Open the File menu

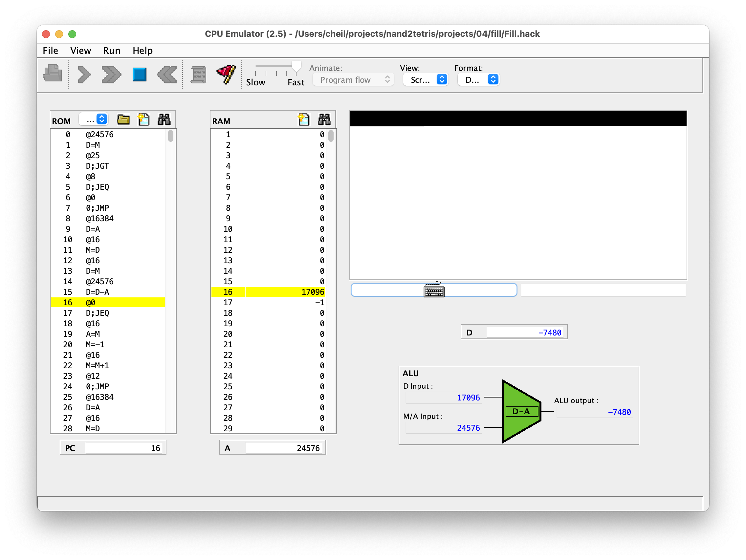50,51
